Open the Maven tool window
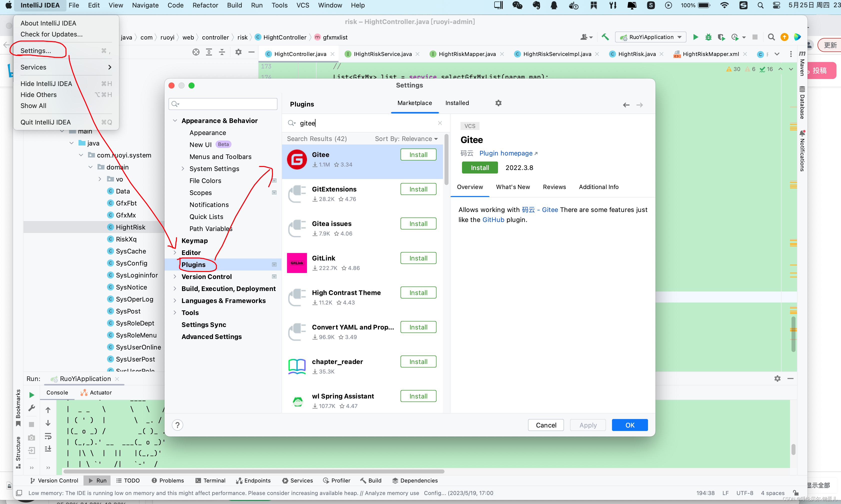841x504 pixels. point(802,63)
